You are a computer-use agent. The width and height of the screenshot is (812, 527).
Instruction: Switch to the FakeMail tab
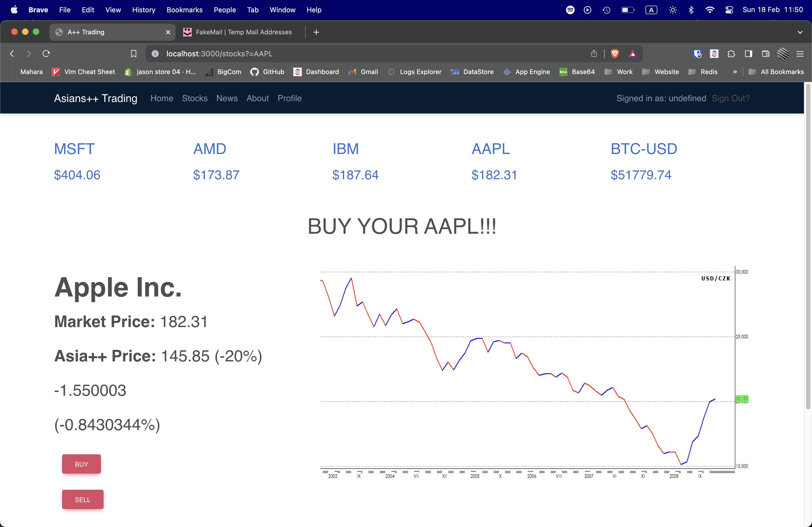(239, 32)
